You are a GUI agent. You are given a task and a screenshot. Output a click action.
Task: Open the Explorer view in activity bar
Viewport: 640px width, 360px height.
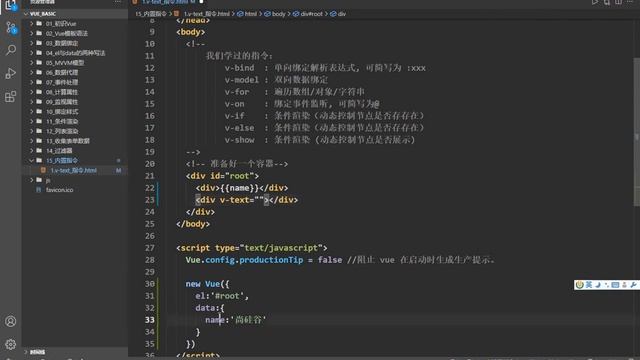click(11, 5)
